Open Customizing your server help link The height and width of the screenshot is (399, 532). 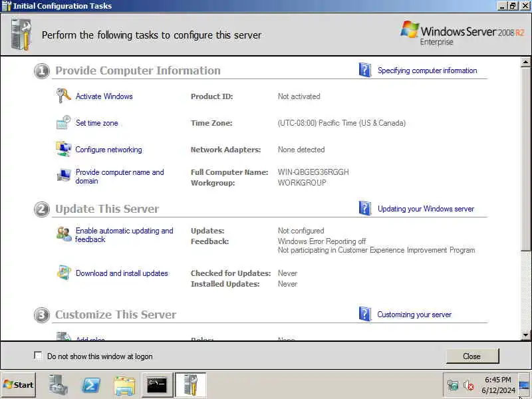click(414, 315)
